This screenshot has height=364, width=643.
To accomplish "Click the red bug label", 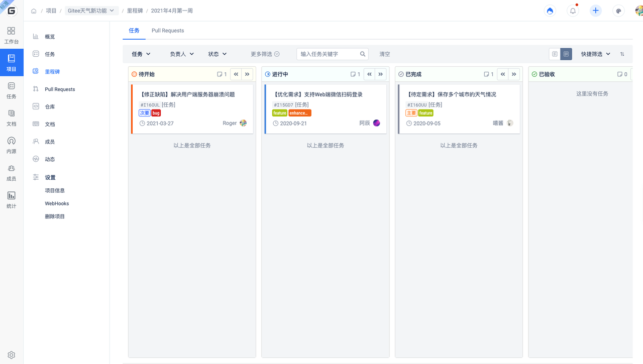I will (156, 113).
